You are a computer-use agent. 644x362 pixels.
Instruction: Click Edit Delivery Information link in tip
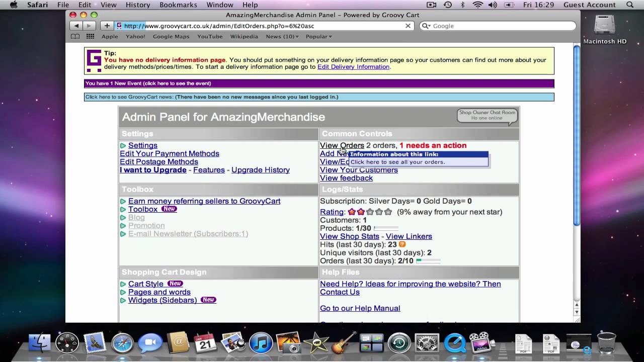click(353, 67)
